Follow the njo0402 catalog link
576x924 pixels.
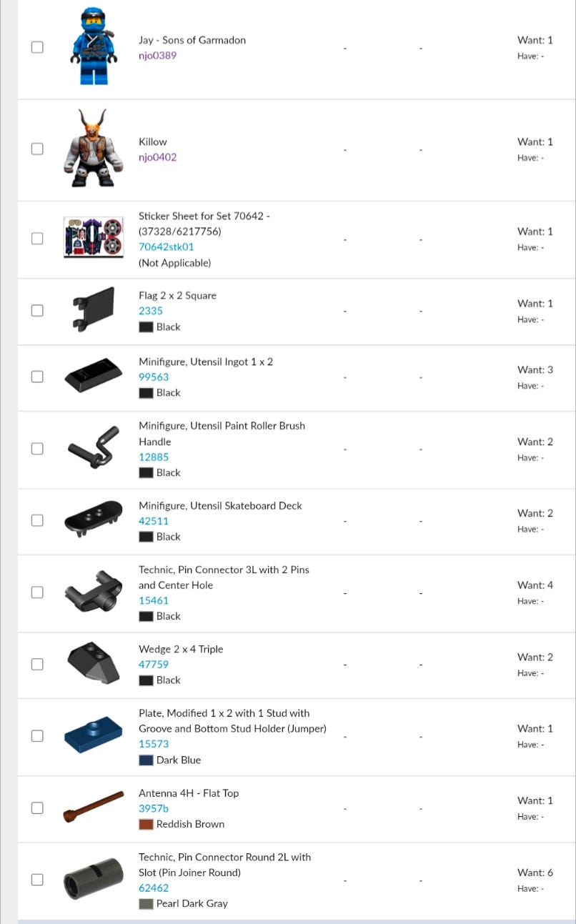coord(157,157)
